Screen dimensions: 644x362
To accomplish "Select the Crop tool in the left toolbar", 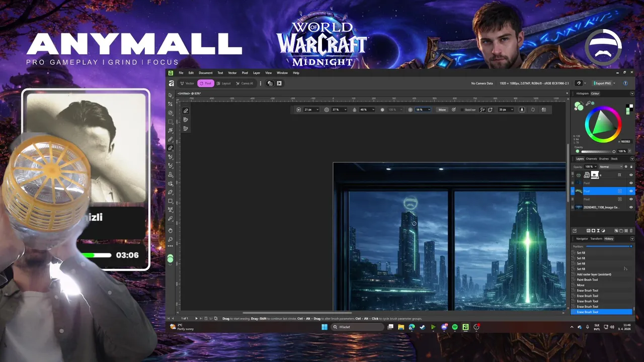I will pos(170,104).
